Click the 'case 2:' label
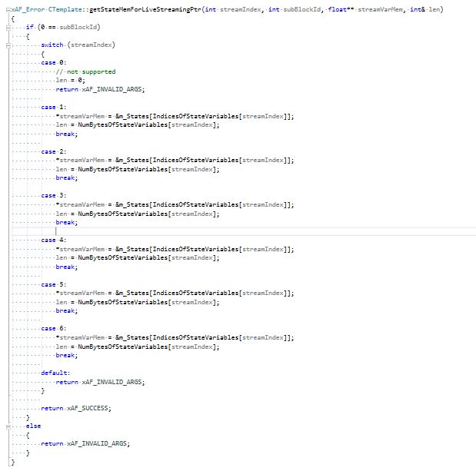This screenshot has width=476, height=471. click(54, 151)
